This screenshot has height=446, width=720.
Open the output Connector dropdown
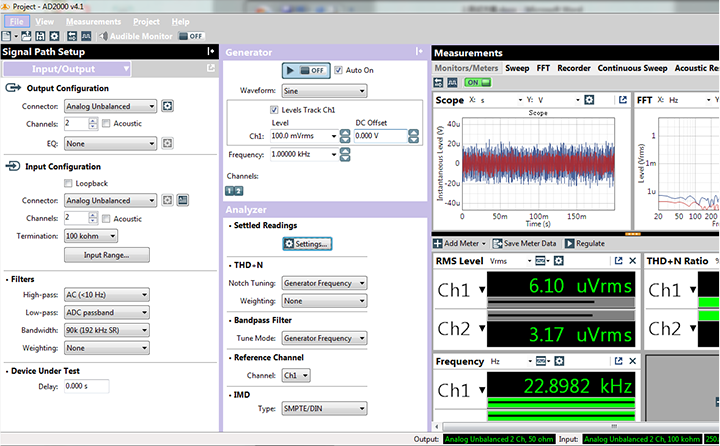(110, 106)
